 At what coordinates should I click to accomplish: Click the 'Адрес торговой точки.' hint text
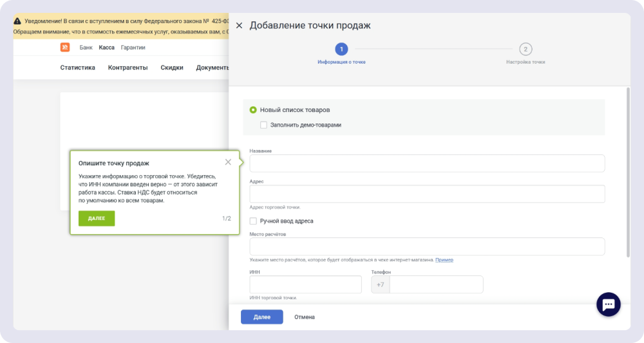[x=275, y=207]
